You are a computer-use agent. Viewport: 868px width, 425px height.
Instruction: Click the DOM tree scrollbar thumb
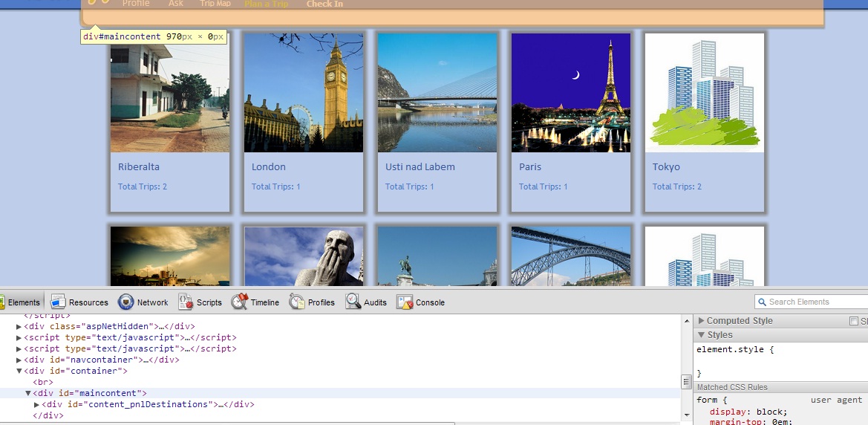click(686, 382)
